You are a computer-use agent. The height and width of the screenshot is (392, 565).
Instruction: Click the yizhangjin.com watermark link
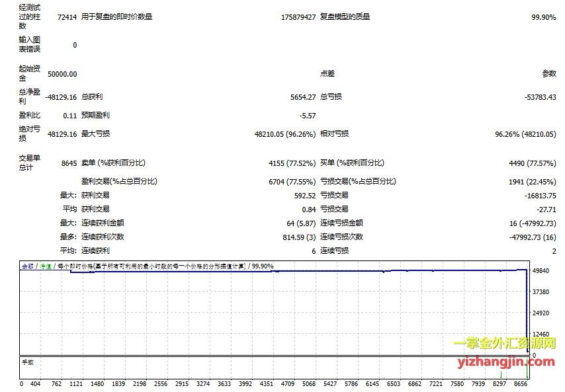point(505,361)
